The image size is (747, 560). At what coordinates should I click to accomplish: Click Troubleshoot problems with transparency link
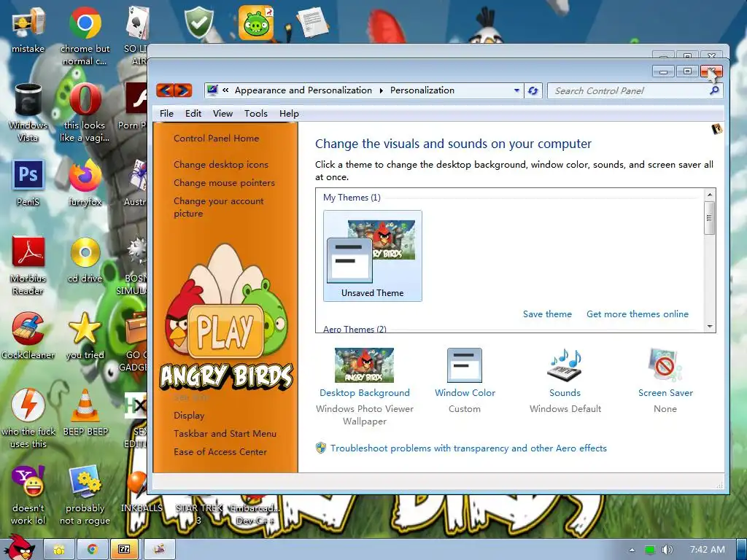(468, 448)
